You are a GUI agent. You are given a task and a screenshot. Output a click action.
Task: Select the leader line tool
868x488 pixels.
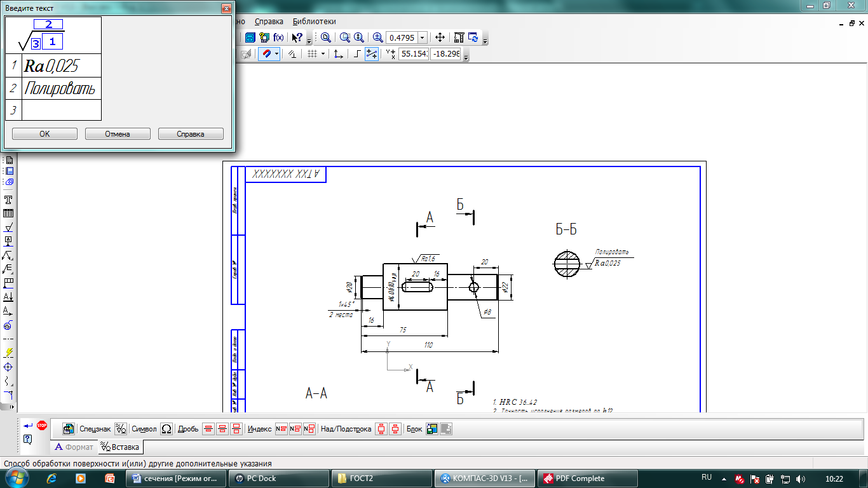(8, 255)
